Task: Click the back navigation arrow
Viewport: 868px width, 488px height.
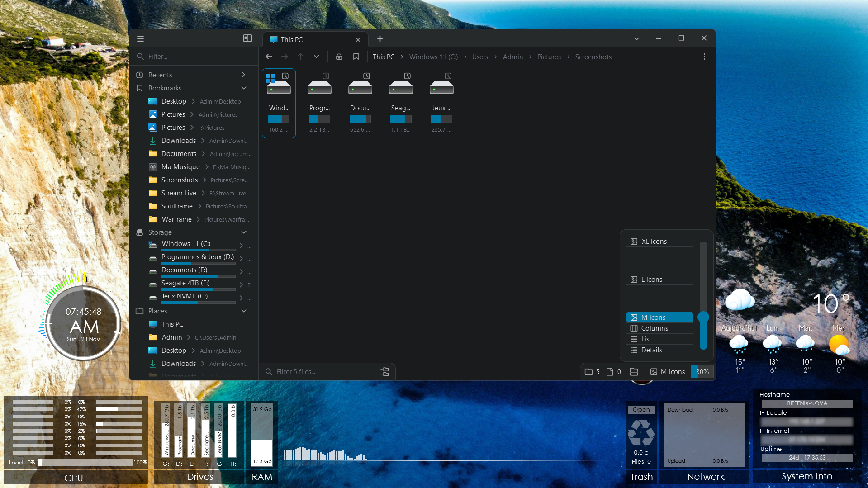Action: [x=269, y=57]
